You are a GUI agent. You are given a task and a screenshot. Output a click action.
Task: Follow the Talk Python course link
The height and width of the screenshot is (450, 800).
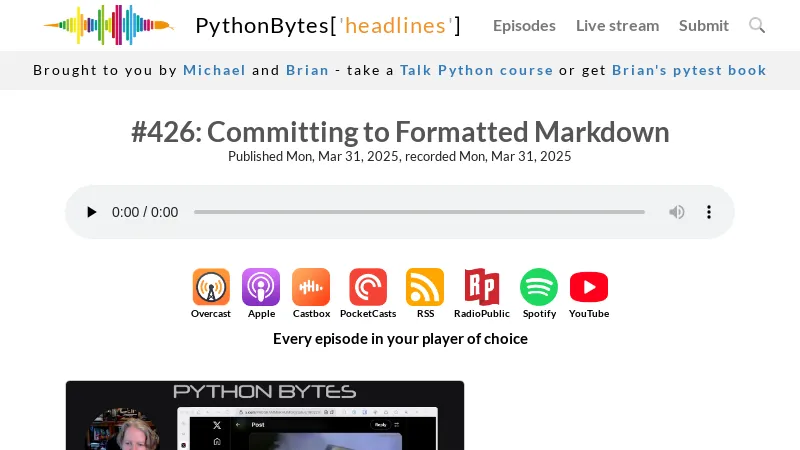pos(476,70)
